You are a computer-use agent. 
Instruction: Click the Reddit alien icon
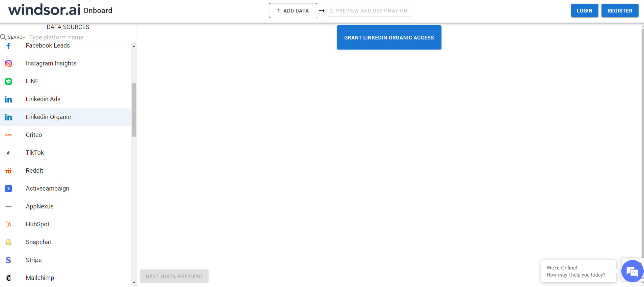(x=8, y=171)
